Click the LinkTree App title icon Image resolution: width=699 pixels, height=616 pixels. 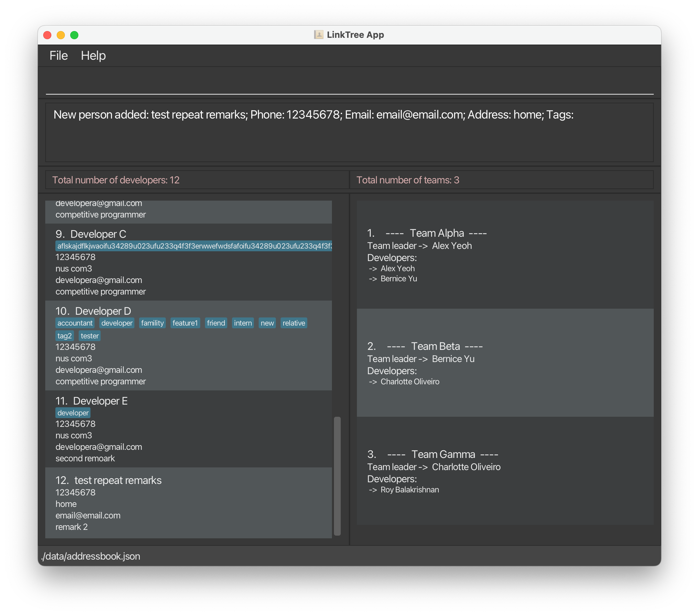click(318, 34)
